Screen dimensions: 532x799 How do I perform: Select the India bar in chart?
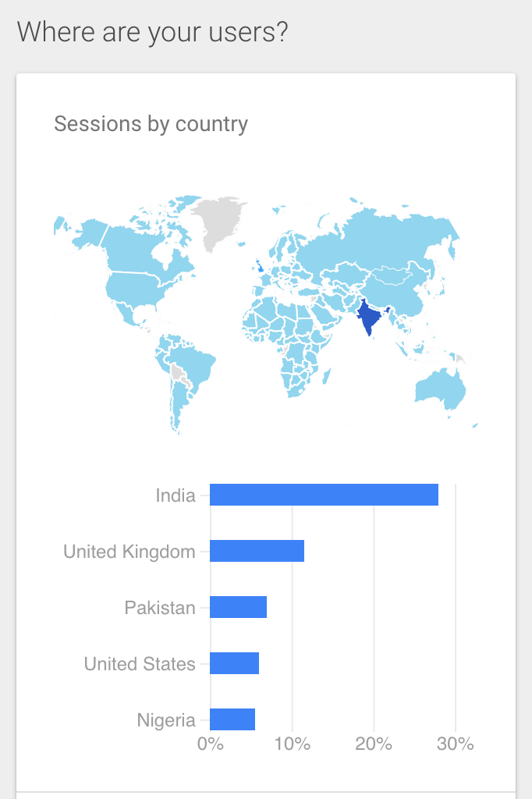pyautogui.click(x=324, y=495)
